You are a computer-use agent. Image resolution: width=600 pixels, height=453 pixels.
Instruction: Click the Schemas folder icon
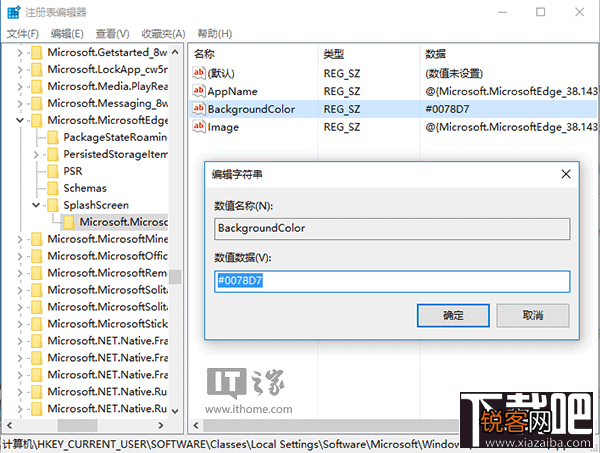[x=53, y=188]
